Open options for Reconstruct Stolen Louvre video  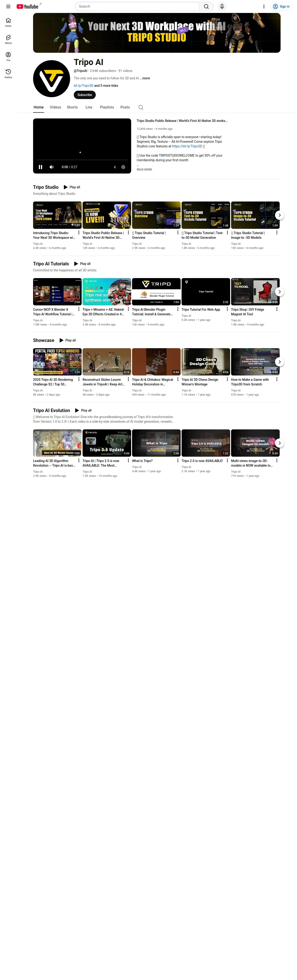[x=128, y=379]
